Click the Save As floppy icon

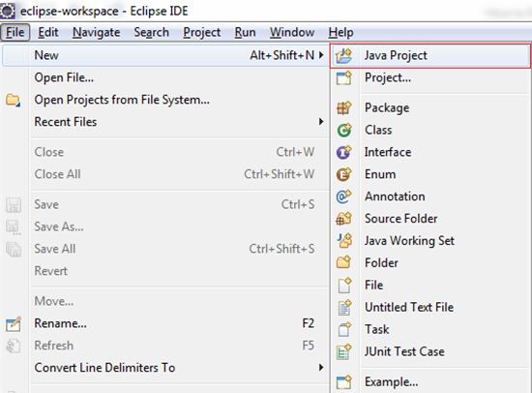coord(14,227)
